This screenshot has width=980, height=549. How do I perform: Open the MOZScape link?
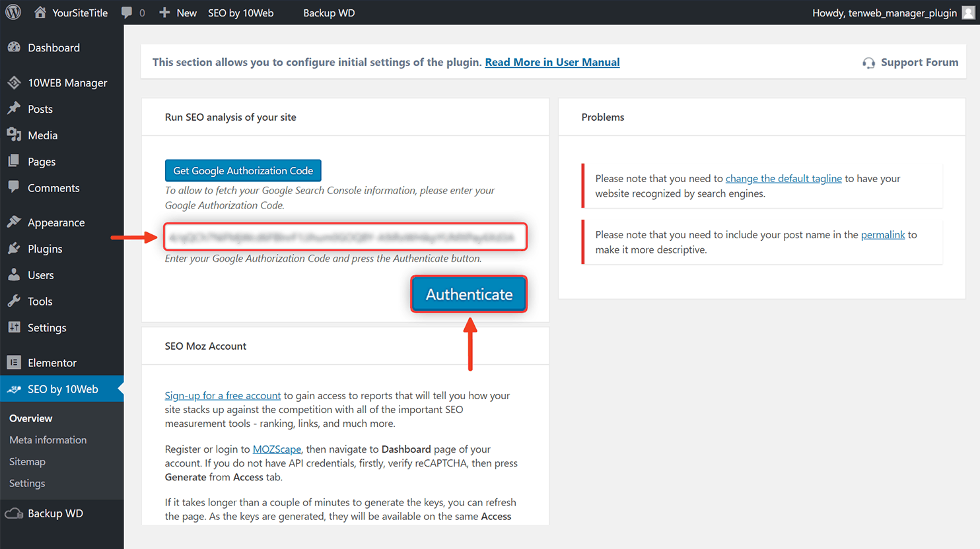pos(277,449)
